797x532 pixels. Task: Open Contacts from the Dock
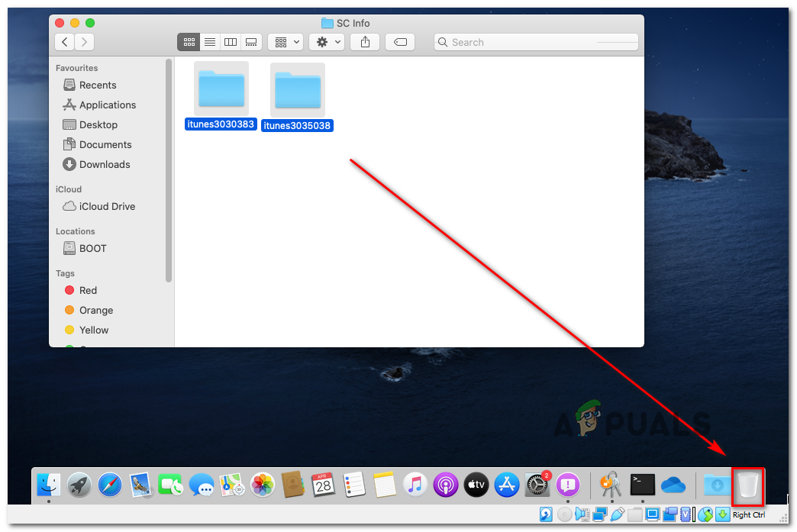tap(293, 485)
